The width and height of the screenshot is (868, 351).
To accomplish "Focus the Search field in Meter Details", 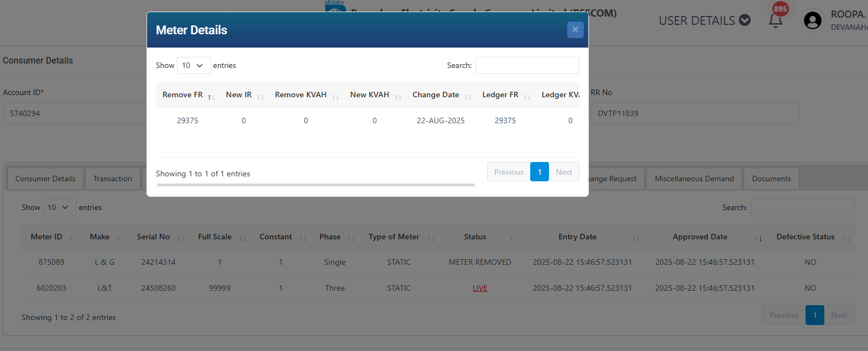I will point(527,65).
